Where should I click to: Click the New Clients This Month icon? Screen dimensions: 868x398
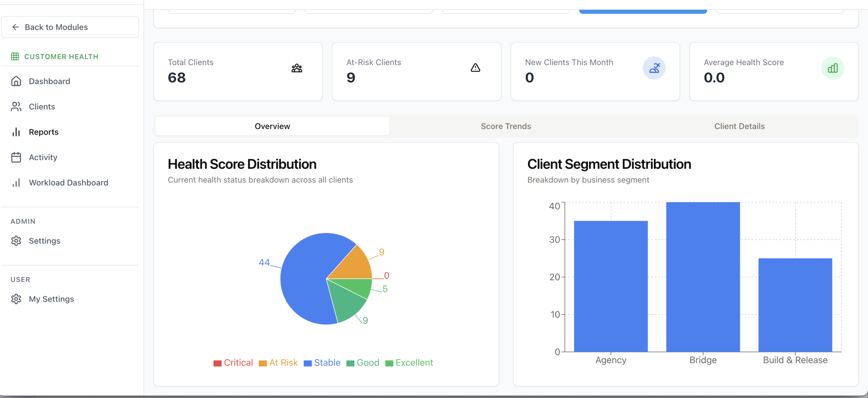pyautogui.click(x=654, y=68)
